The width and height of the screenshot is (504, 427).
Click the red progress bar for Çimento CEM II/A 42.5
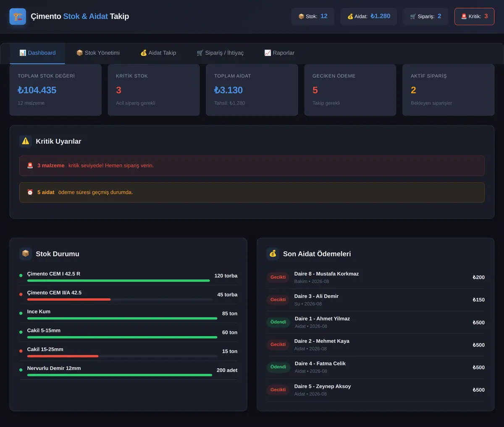69,299
